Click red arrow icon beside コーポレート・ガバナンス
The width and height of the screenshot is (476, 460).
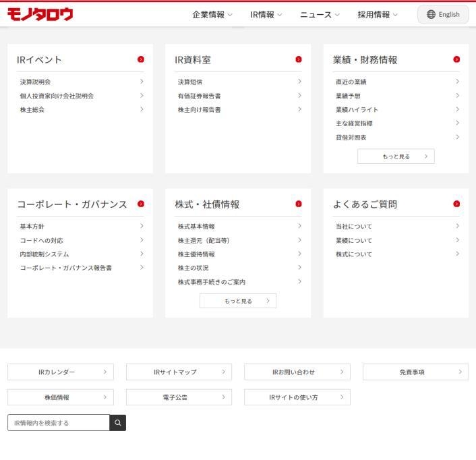(x=140, y=204)
